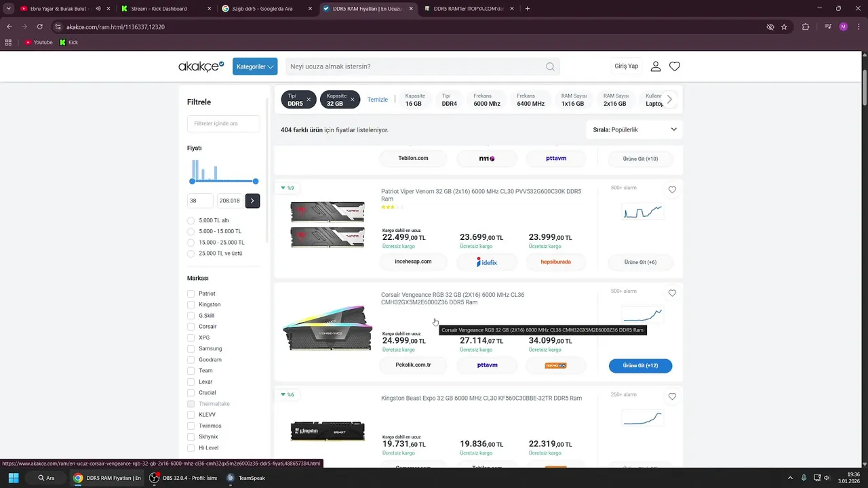
Task: Check the Samsung brand checkbox
Action: tap(191, 348)
